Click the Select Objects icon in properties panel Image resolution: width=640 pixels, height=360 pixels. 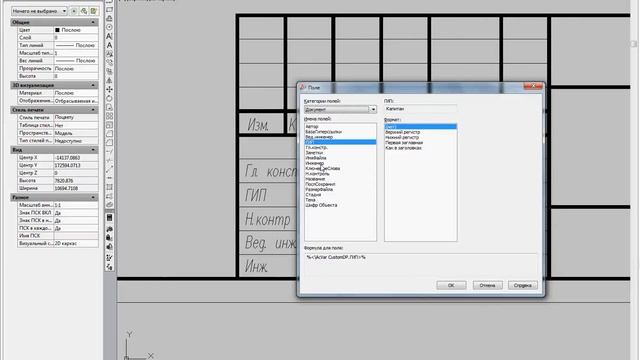pos(84,11)
